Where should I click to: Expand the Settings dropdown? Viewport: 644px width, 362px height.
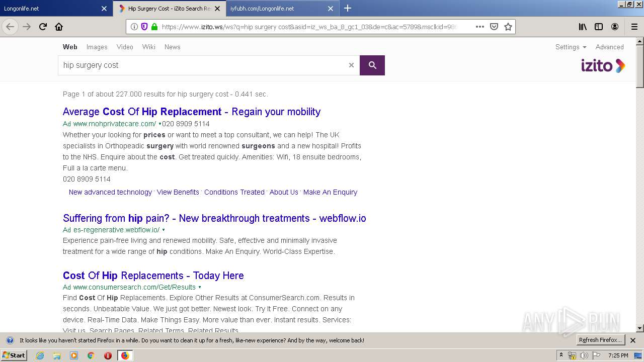click(x=571, y=47)
